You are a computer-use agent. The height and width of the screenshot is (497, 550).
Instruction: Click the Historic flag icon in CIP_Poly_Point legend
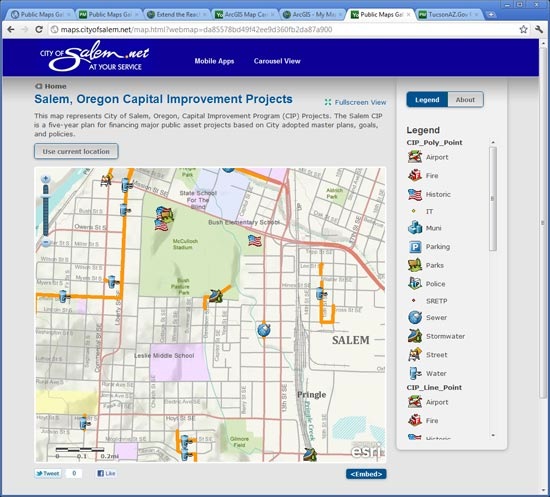click(x=415, y=194)
